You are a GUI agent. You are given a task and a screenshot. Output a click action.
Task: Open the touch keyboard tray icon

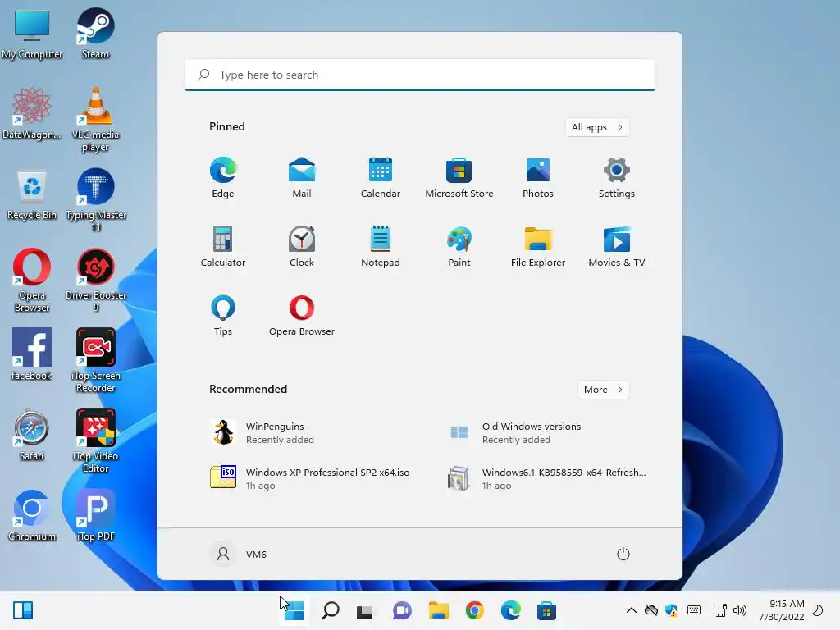point(694,610)
